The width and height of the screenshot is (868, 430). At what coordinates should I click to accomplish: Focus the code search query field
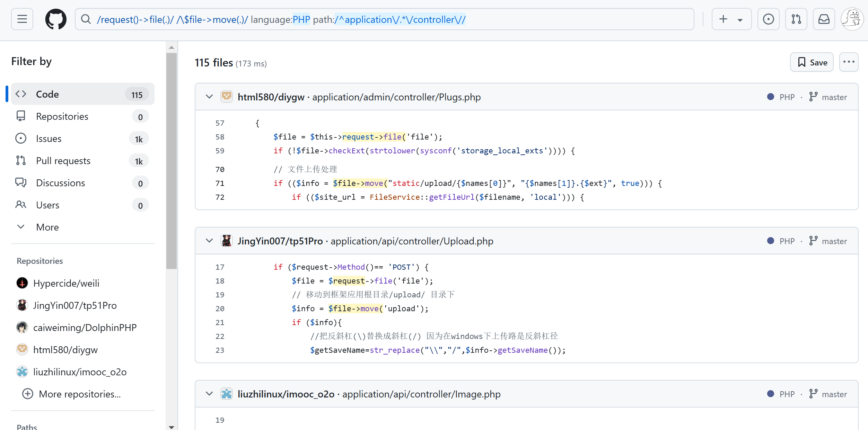(x=385, y=19)
